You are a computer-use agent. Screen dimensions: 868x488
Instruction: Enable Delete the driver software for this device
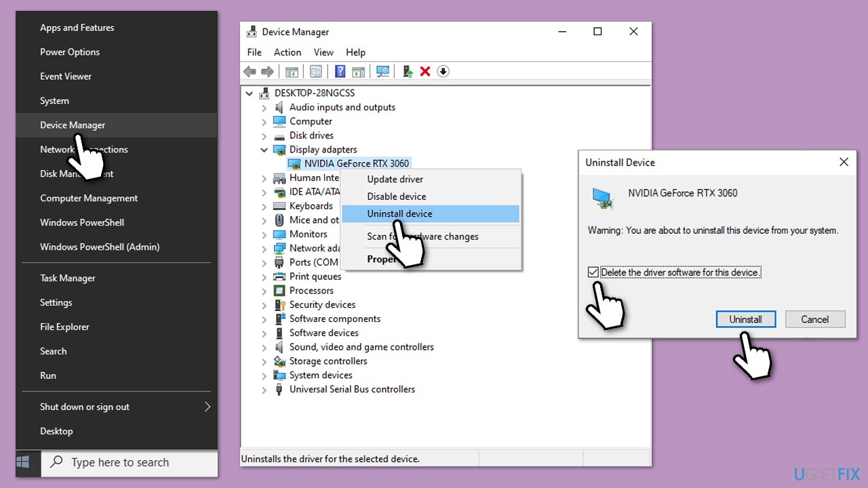pos(593,272)
